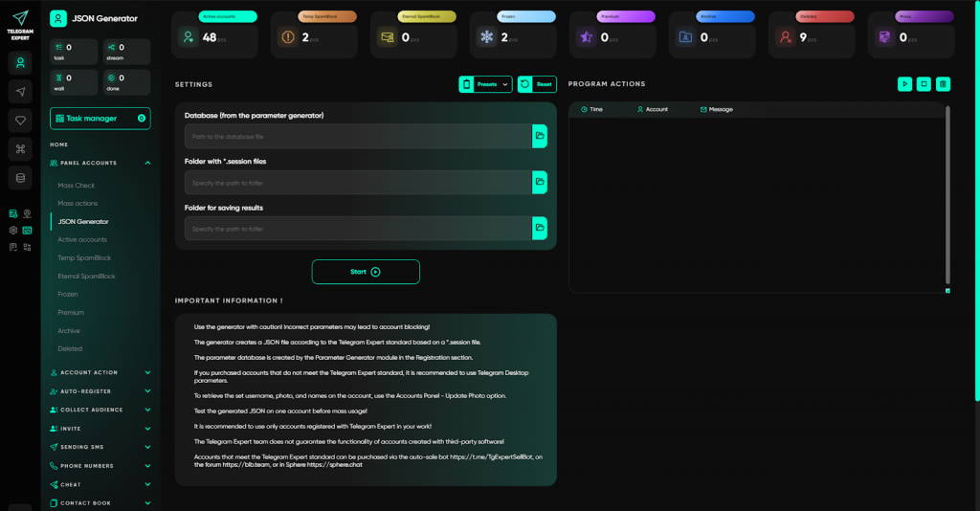
Task: Expand the Auto-Register section
Action: tap(147, 391)
